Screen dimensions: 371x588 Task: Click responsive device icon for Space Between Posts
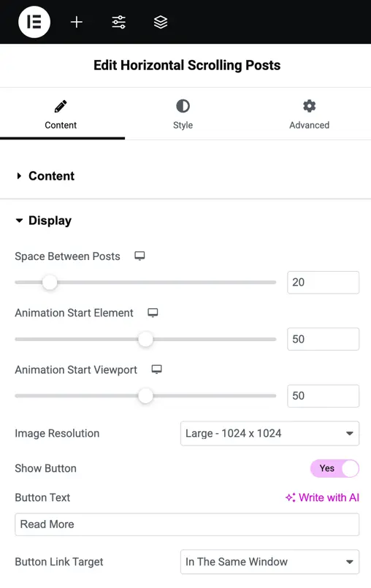click(x=139, y=256)
